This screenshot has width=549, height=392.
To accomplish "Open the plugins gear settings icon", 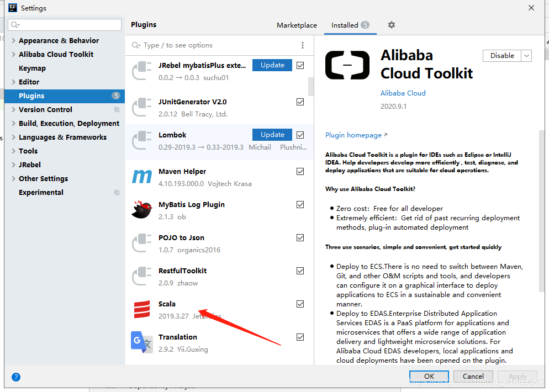I will click(x=392, y=25).
